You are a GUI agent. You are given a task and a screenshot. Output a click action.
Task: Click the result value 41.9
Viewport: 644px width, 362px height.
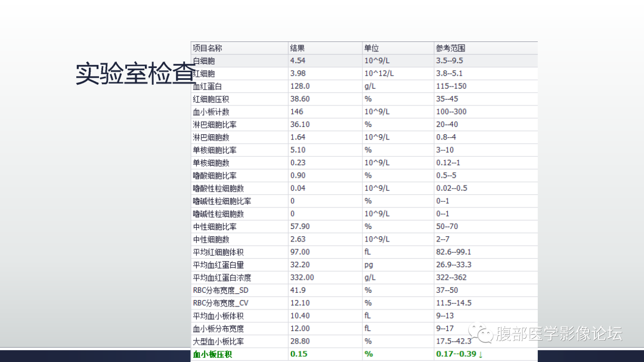[x=298, y=290]
